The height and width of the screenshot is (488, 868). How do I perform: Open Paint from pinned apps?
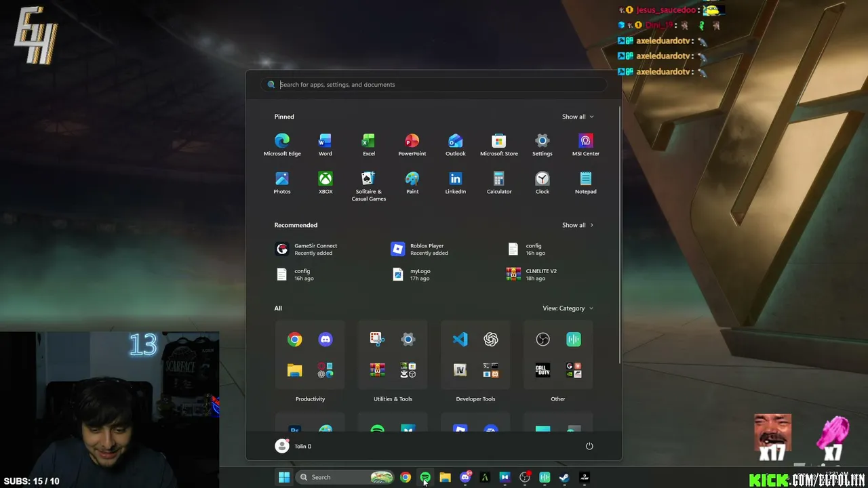tap(412, 183)
